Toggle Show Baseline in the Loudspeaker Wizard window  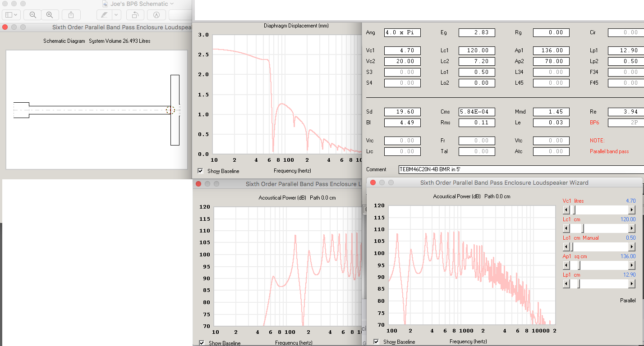click(376, 341)
